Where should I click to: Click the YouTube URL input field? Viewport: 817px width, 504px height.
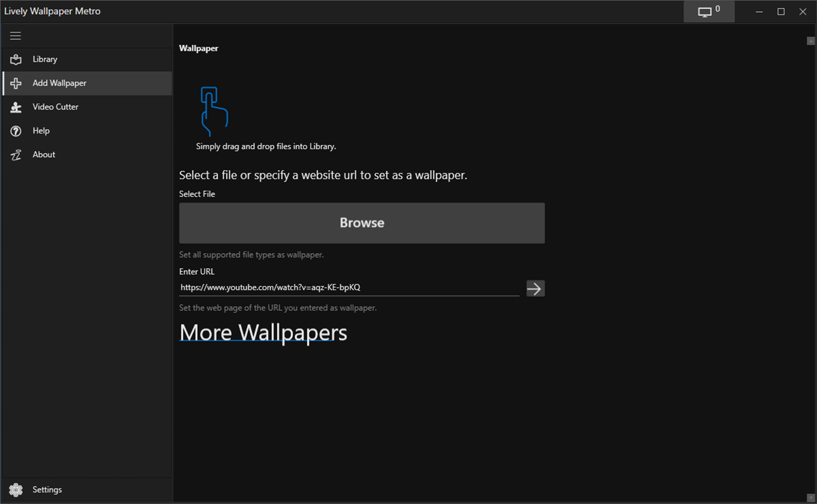click(x=327, y=287)
